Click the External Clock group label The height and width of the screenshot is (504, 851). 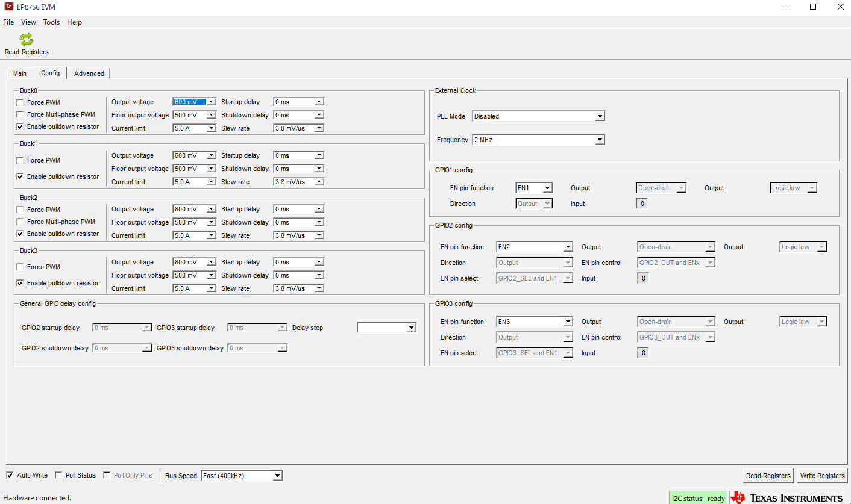coord(456,90)
